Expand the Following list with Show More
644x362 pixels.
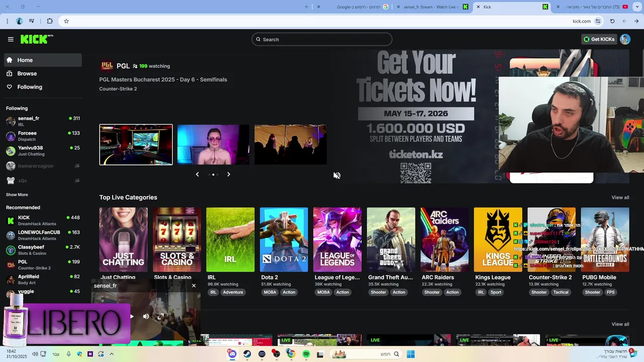click(17, 195)
